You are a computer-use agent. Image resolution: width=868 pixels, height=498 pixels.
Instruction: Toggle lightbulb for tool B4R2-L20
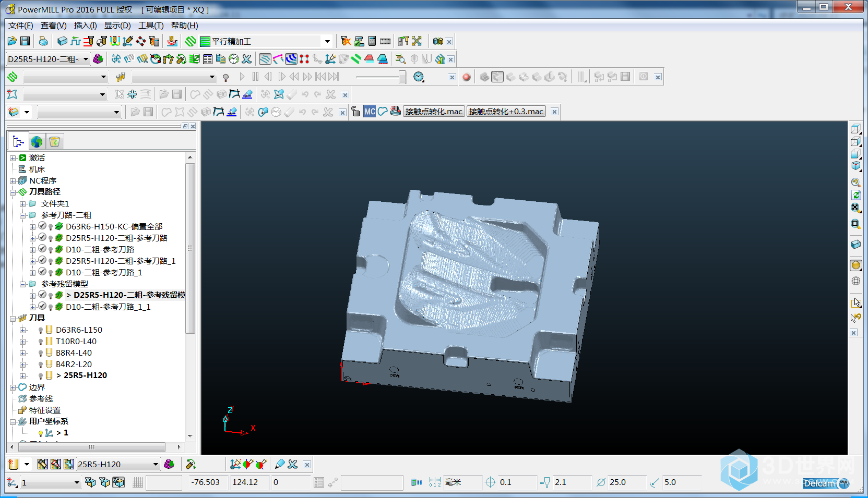41,365
